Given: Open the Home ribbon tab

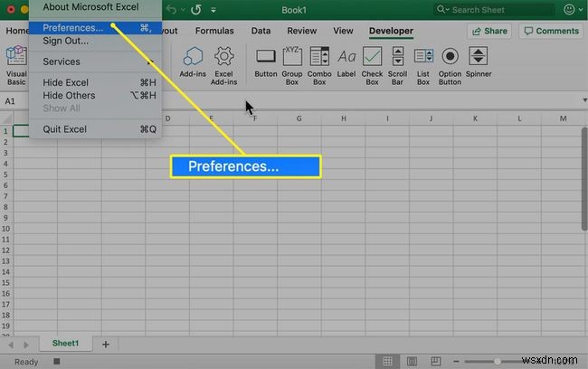Looking at the screenshot, I should 16,31.
